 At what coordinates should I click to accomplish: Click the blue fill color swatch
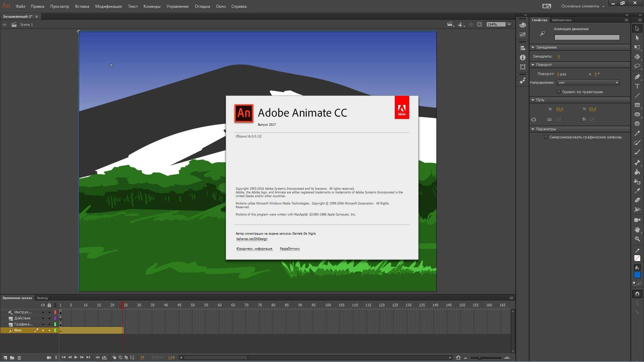point(637,275)
